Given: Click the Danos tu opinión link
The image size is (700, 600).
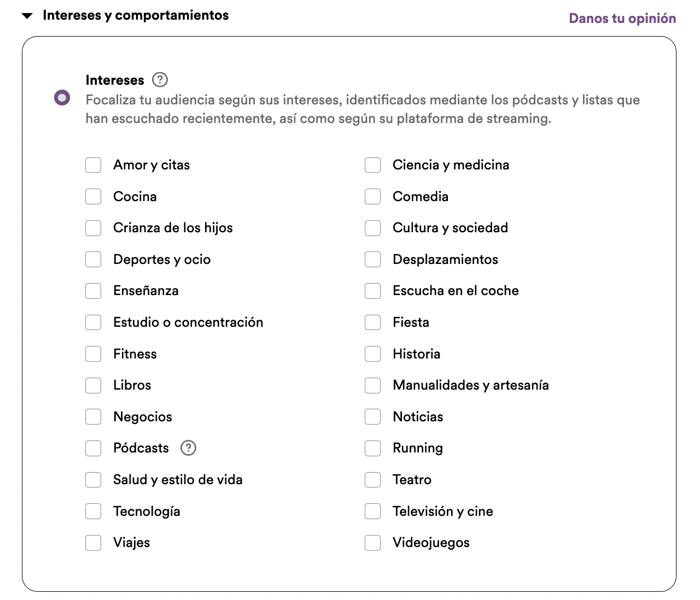Looking at the screenshot, I should click(x=622, y=18).
